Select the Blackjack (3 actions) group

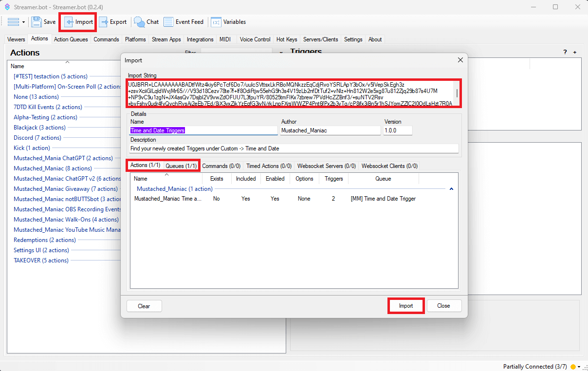(39, 128)
